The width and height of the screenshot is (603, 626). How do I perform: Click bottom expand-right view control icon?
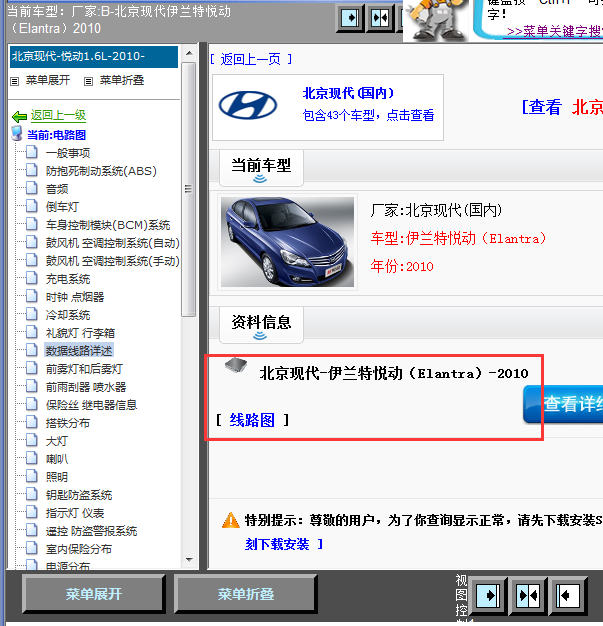point(488,596)
